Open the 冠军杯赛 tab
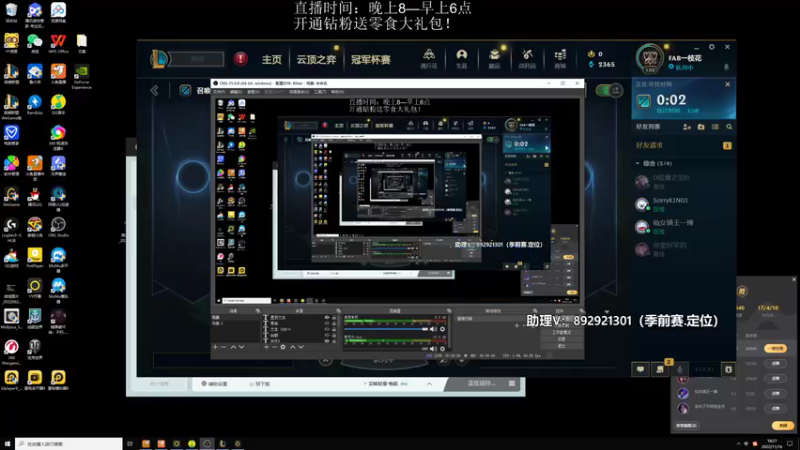The width and height of the screenshot is (800, 450). (370, 59)
